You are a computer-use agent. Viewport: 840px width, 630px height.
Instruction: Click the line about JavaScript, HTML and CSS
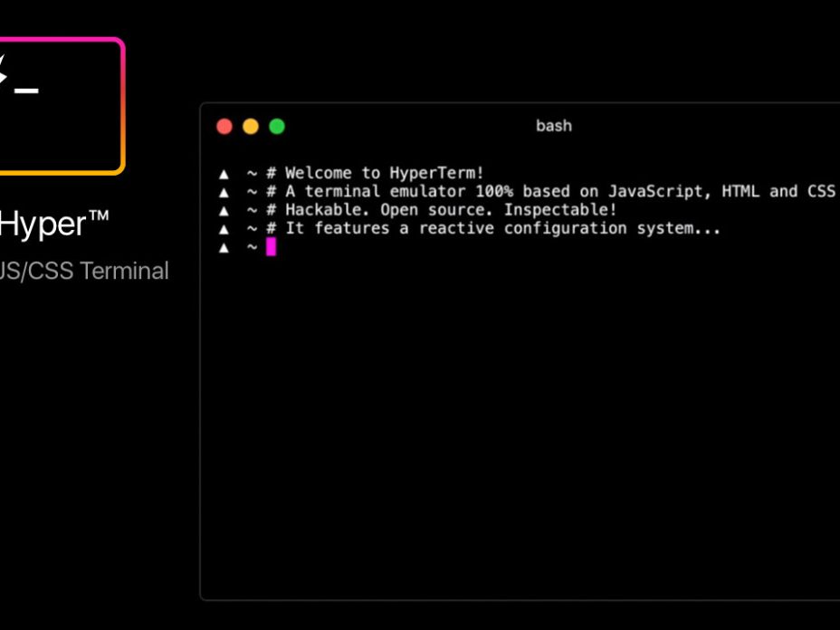click(x=559, y=191)
